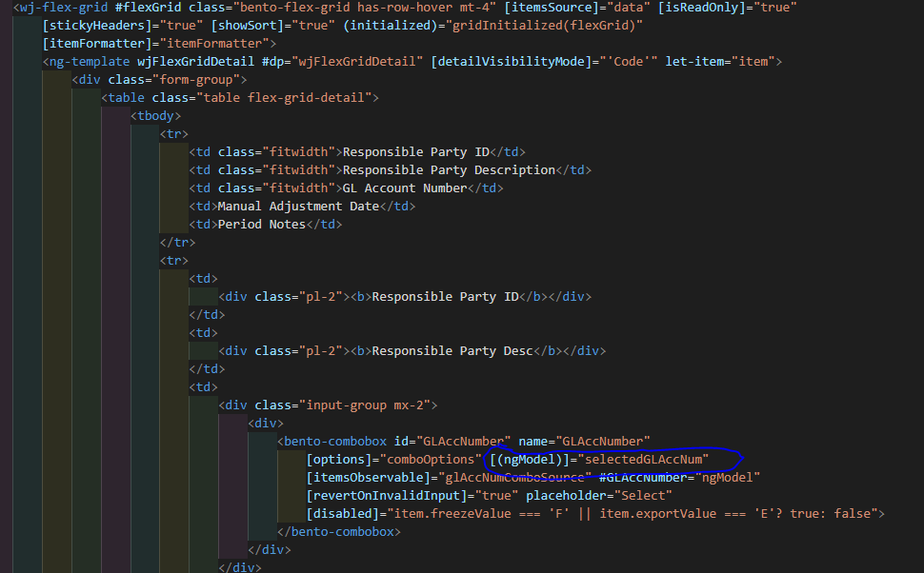Image resolution: width=924 pixels, height=573 pixels.
Task: Click the tbody opening tag
Action: coord(155,116)
